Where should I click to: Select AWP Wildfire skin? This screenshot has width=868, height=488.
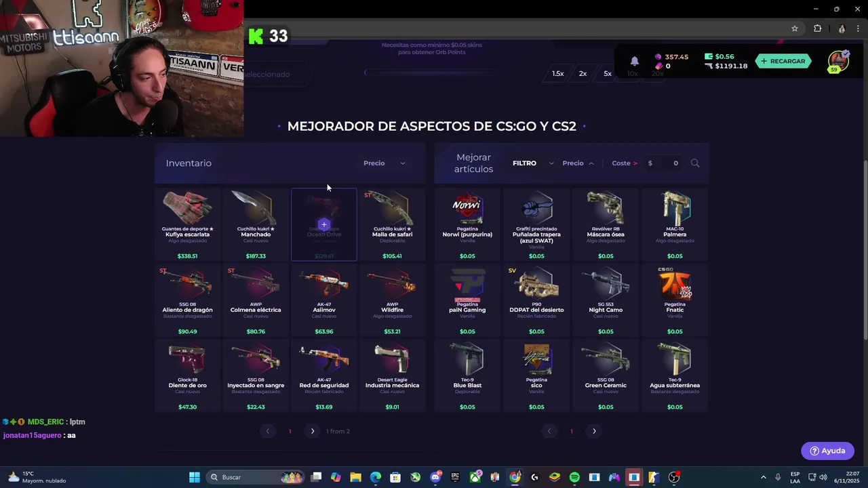click(392, 300)
